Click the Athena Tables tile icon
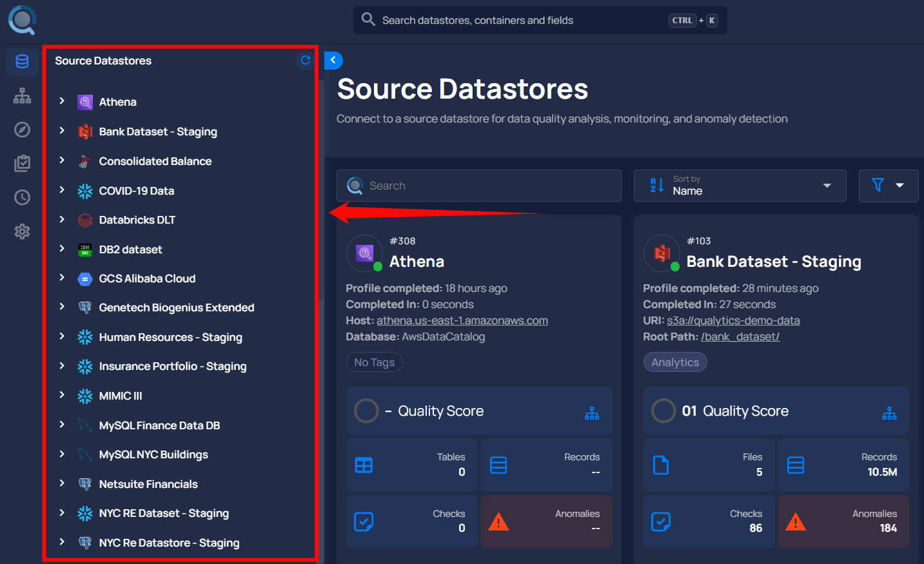Viewport: 924px width, 564px height. 364,465
